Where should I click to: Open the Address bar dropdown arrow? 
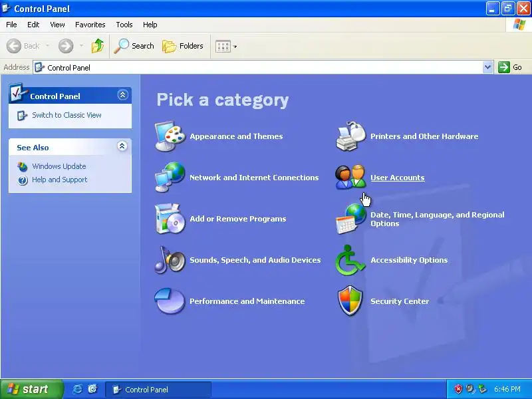point(487,67)
